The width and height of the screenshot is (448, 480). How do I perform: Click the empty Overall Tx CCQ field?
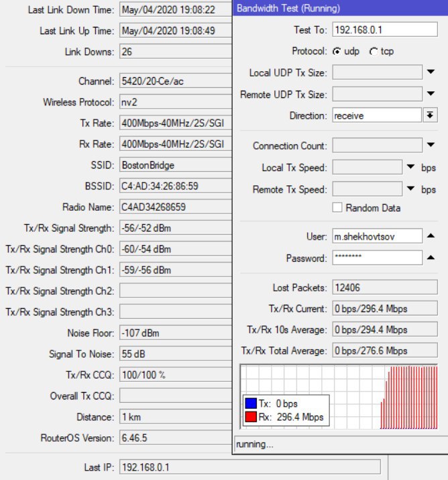pos(176,396)
